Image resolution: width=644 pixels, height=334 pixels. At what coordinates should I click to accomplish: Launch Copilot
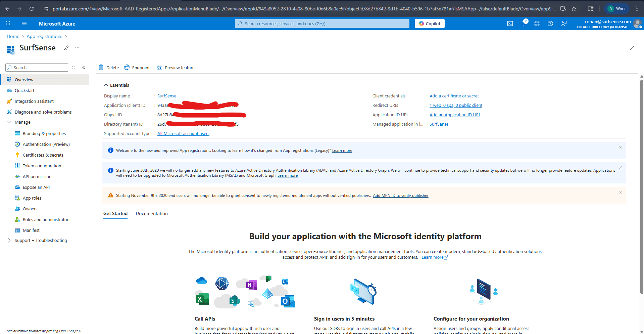point(429,24)
